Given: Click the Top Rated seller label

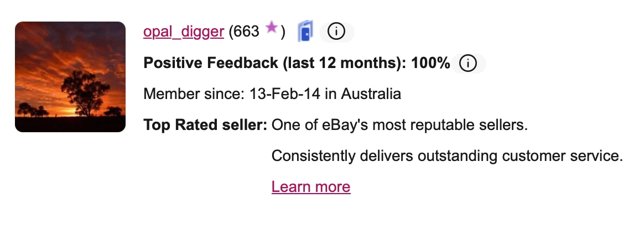Looking at the screenshot, I should pos(205,125).
